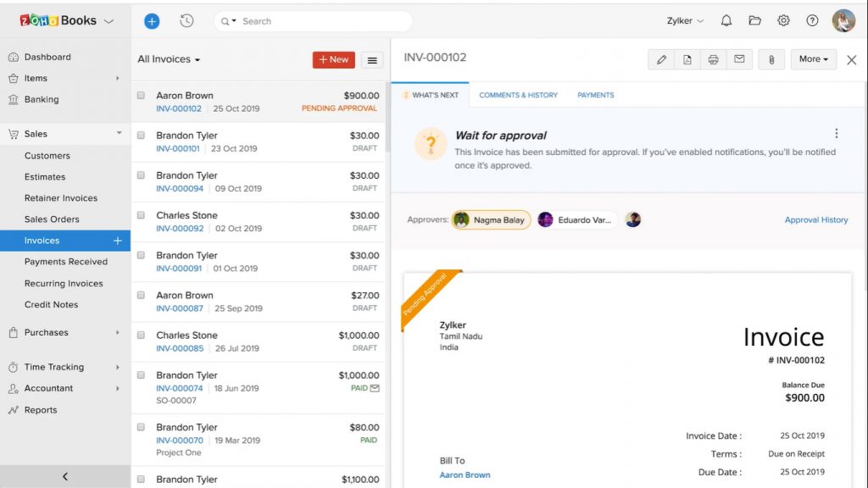Select the checkbox for invoice INV-000102
Image resolution: width=868 pixels, height=488 pixels.
[141, 95]
